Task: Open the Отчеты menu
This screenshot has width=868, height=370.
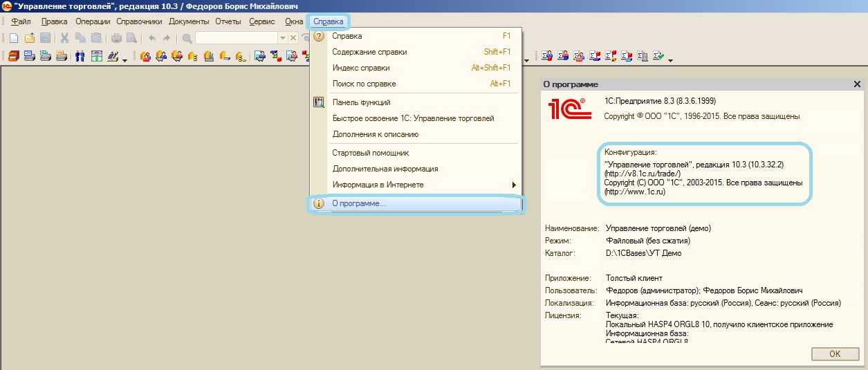Action: [228, 21]
